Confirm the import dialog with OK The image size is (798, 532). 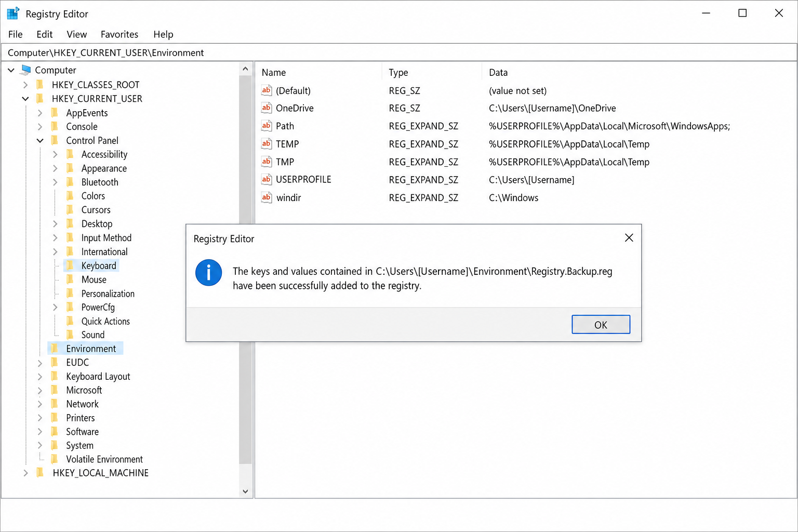tap(601, 325)
